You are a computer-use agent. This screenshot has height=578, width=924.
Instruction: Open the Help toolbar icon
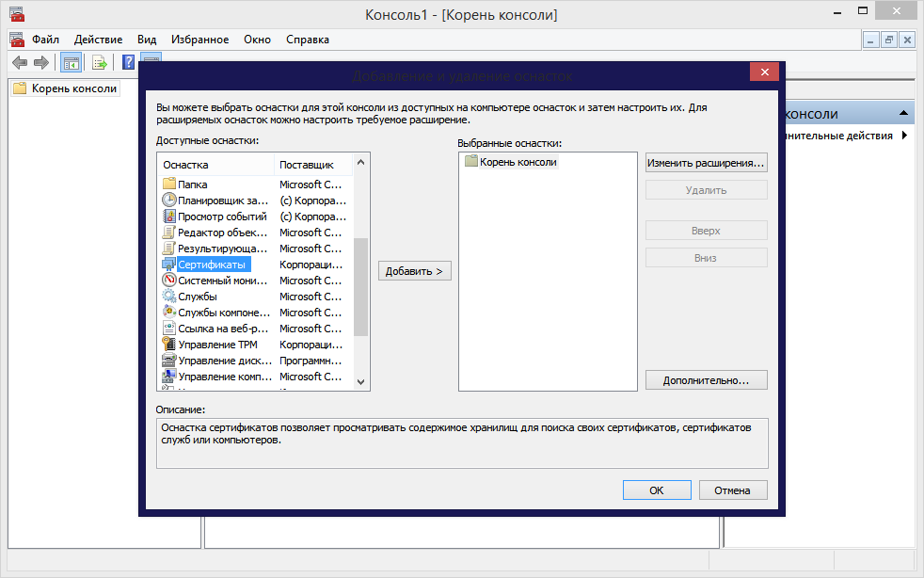128,62
